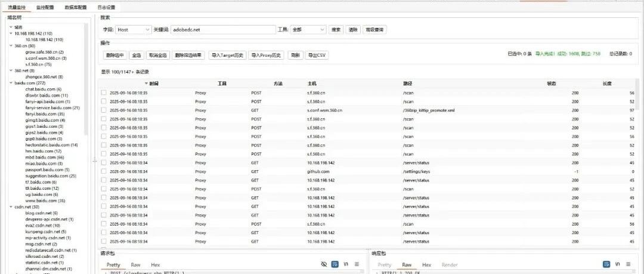Click the domain tree vertical scrollbar
This screenshot has height=274, width=644.
(x=86, y=79)
